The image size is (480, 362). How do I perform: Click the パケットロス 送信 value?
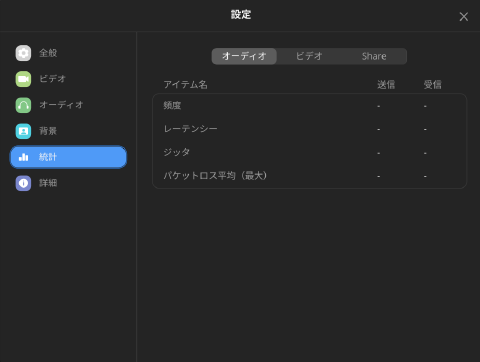coord(379,176)
